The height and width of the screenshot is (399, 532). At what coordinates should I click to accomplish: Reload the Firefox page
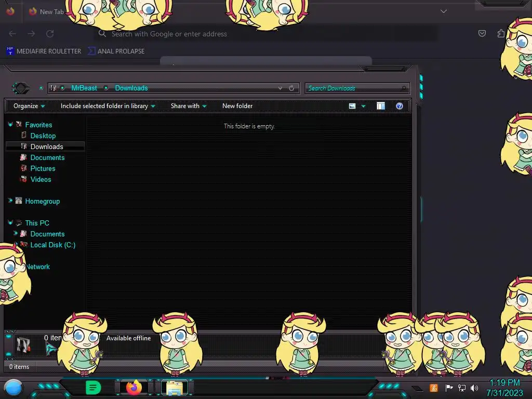coord(50,34)
